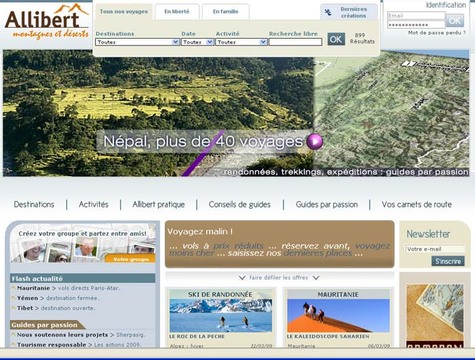Click the Votre groupe orange button
Image resolution: width=475 pixels, height=360 pixels.
130,259
